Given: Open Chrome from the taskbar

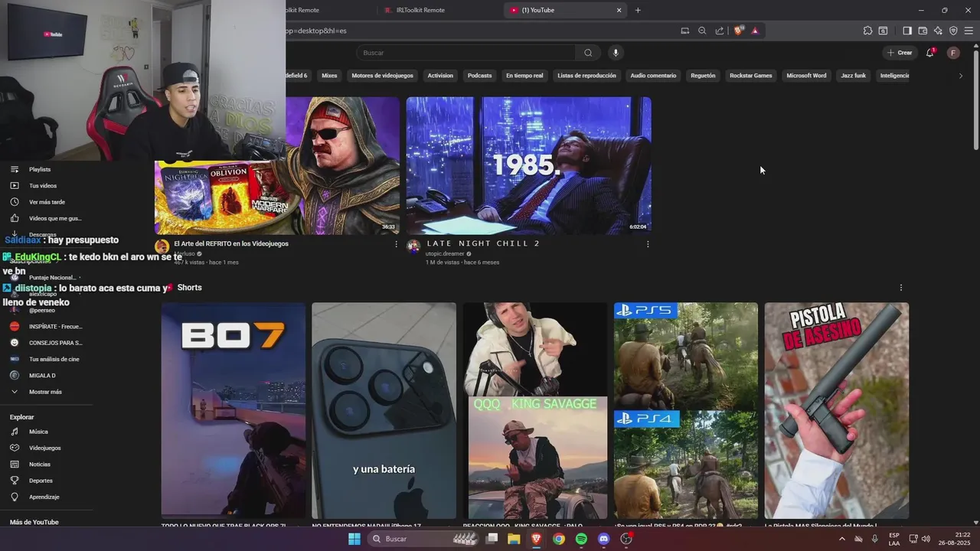Looking at the screenshot, I should point(559,539).
